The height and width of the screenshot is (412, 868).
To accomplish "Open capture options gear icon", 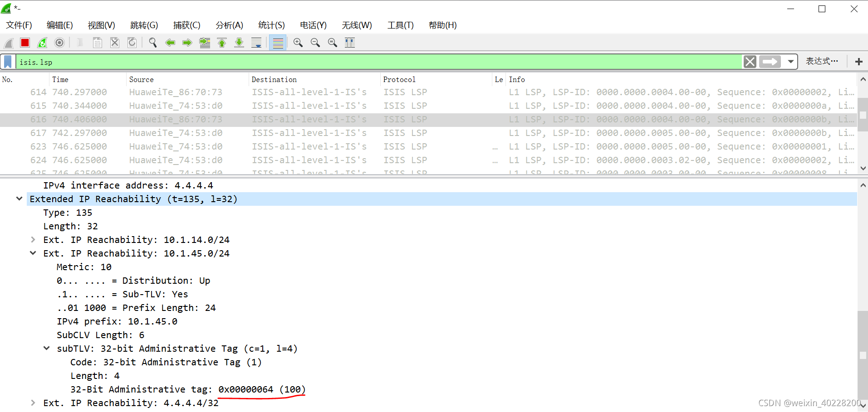I will pyautogui.click(x=59, y=43).
